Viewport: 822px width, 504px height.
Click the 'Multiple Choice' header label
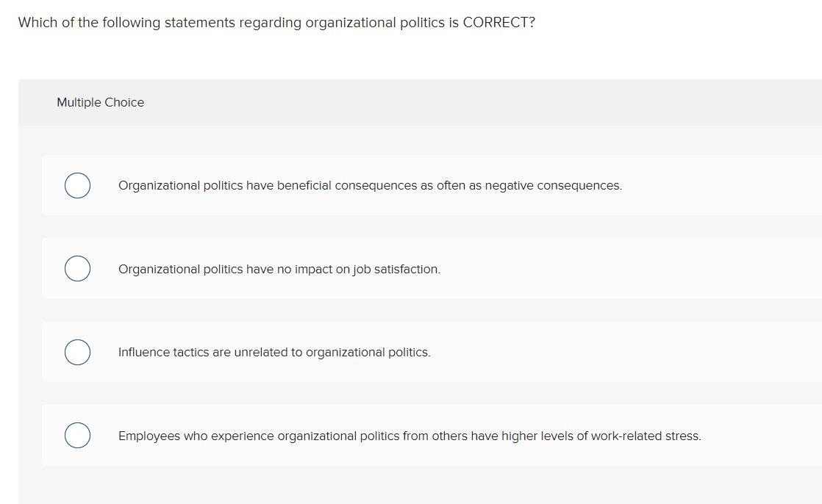pyautogui.click(x=100, y=102)
